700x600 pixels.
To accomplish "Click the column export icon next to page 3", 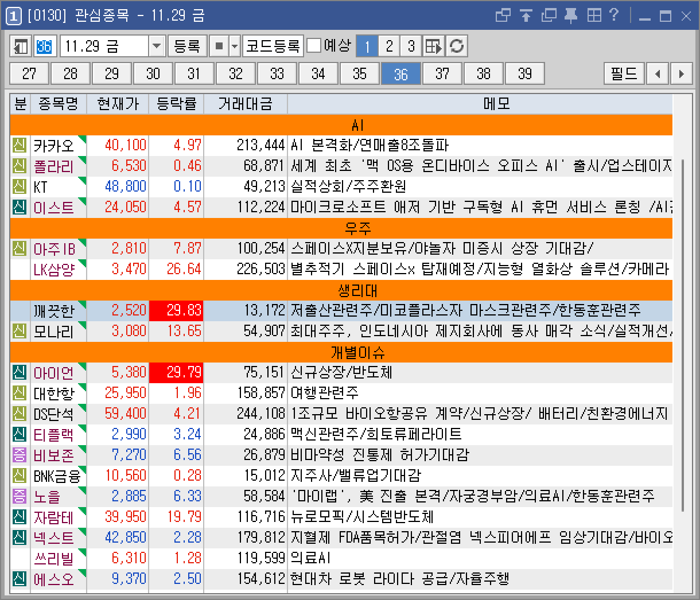I will point(434,46).
